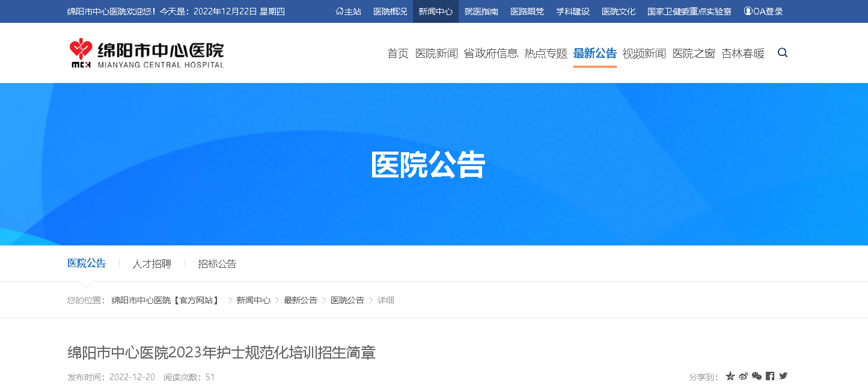The height and width of the screenshot is (385, 868).
Task: Open 最新公告 navigation item
Action: 594,54
